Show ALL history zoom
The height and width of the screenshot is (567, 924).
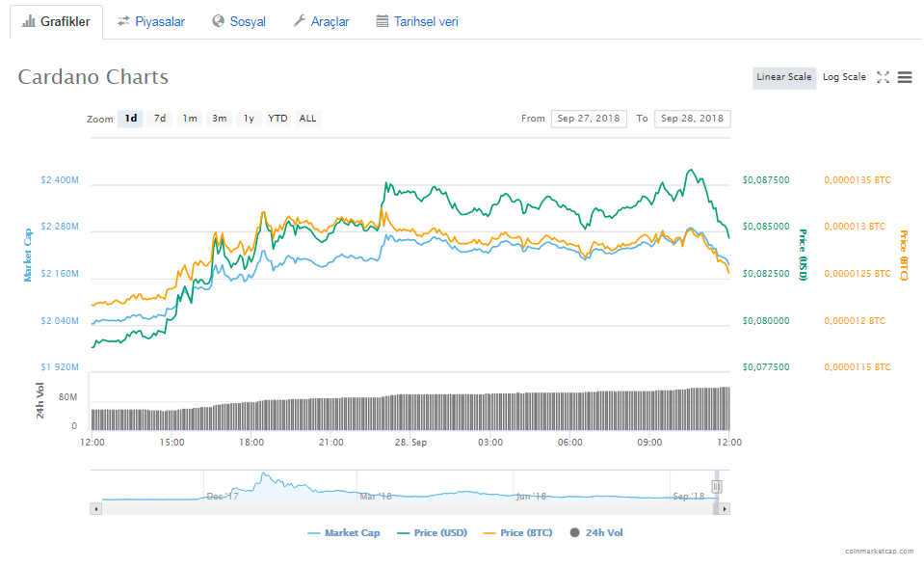[307, 119]
